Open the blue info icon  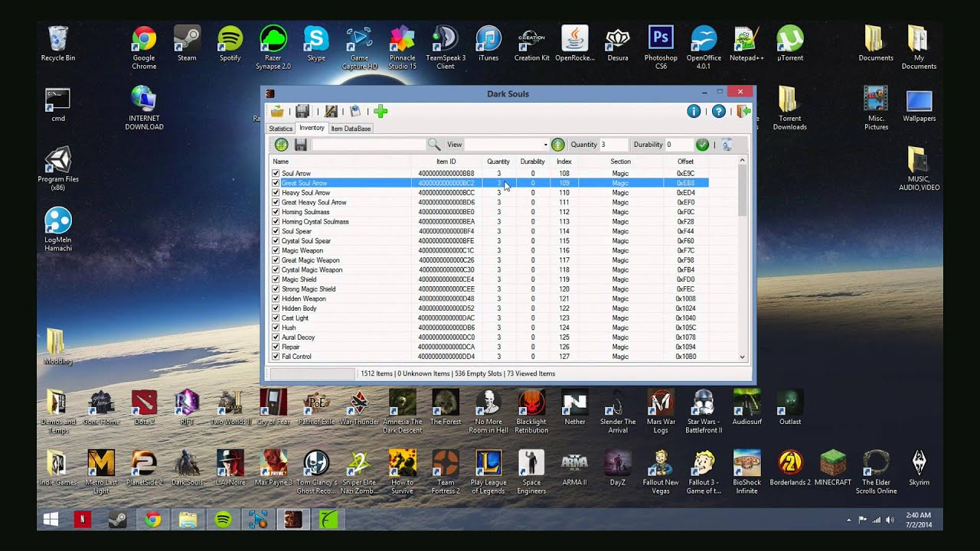(694, 112)
